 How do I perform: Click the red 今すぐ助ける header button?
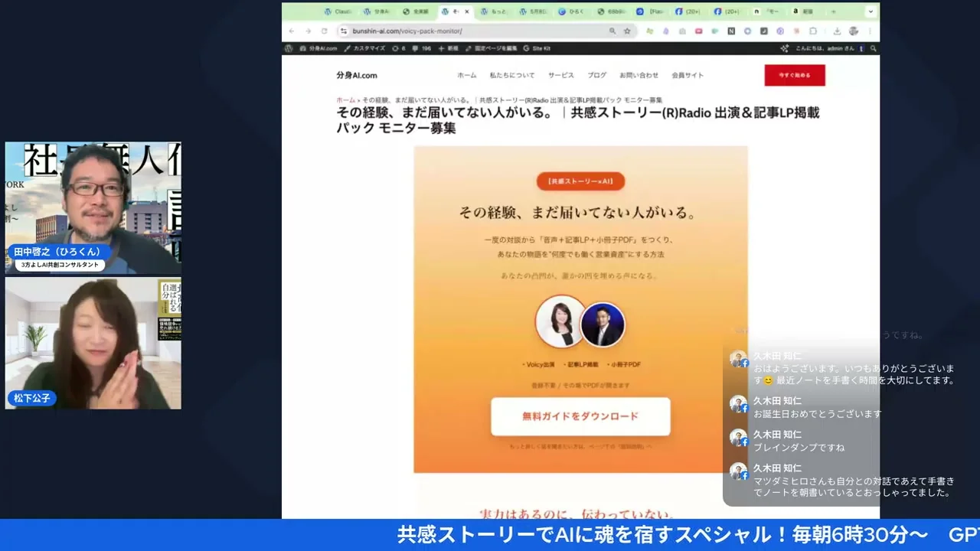point(794,75)
